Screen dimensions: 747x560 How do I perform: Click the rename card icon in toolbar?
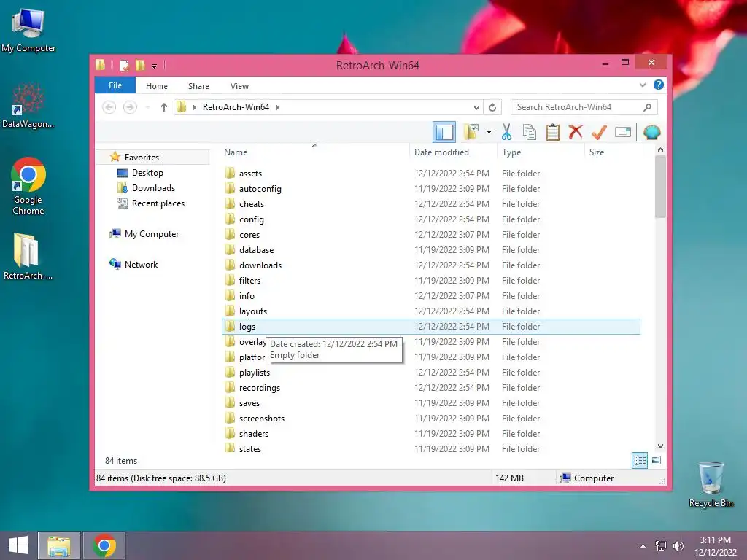(x=623, y=132)
